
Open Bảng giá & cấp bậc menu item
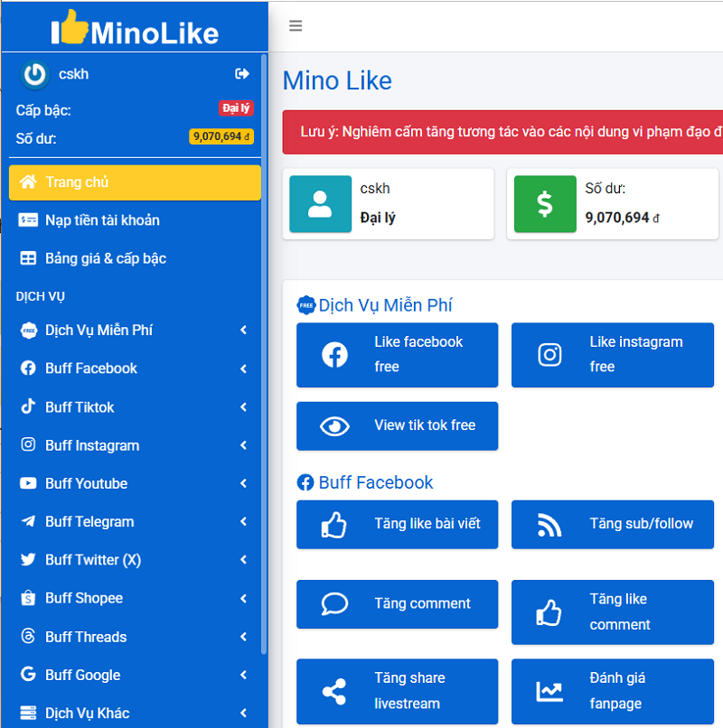pyautogui.click(x=135, y=258)
